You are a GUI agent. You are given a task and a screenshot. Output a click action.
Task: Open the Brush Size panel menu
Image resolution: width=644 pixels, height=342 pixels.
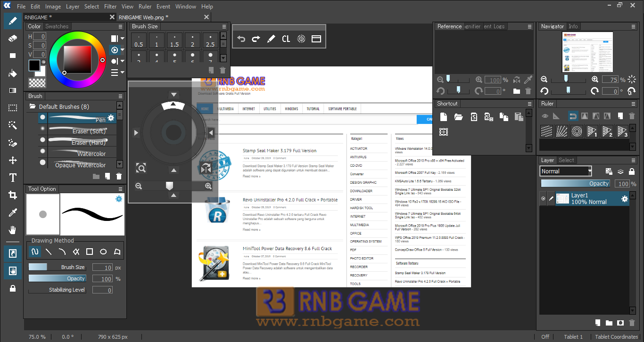coord(224,27)
